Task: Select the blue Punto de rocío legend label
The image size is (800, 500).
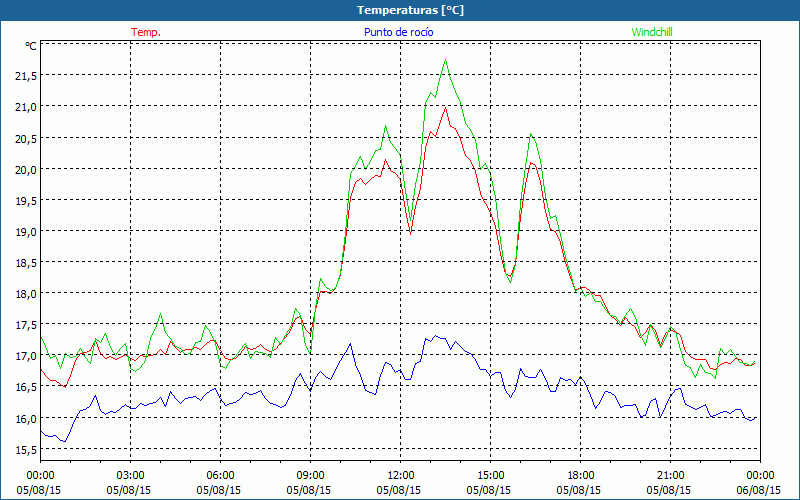Action: pos(398,32)
